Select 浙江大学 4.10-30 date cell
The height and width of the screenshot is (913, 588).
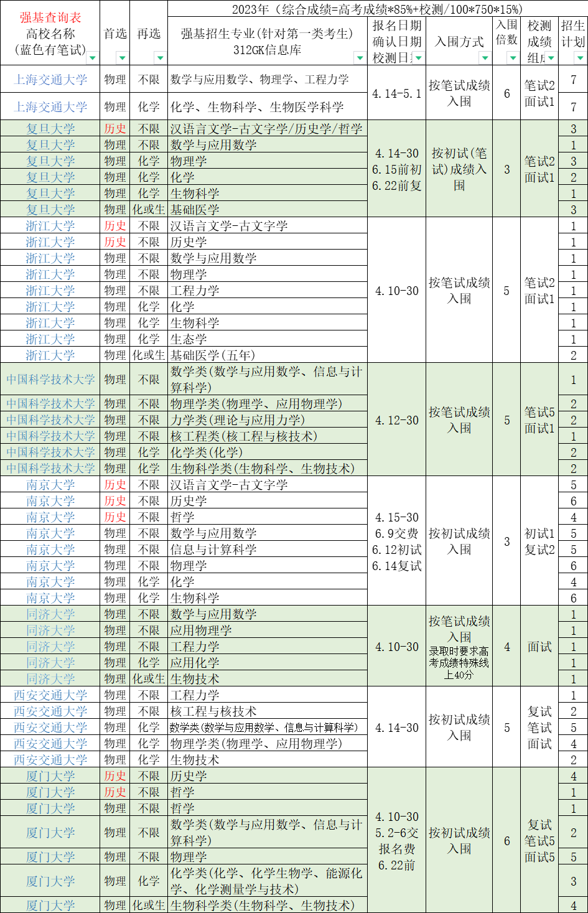coord(397,290)
